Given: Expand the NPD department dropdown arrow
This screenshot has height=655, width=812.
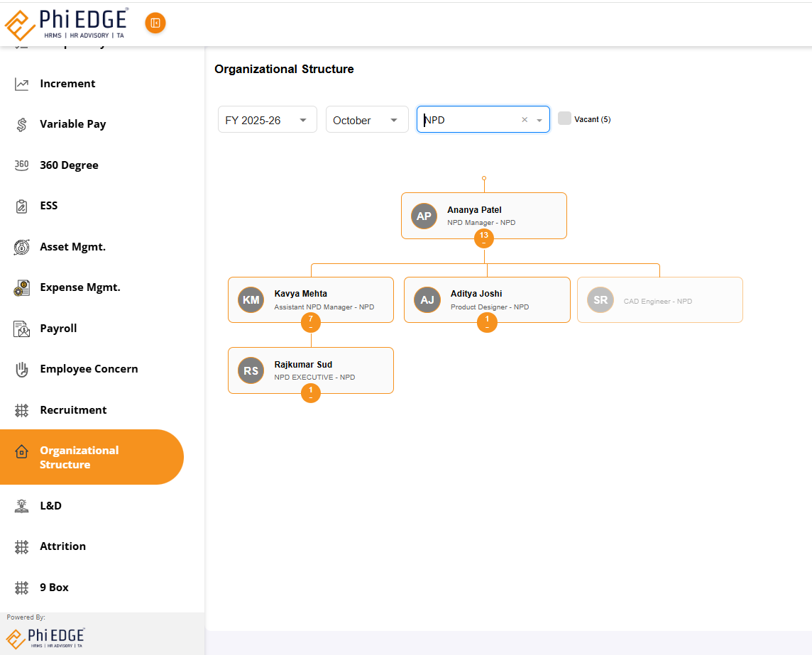Looking at the screenshot, I should pos(539,121).
